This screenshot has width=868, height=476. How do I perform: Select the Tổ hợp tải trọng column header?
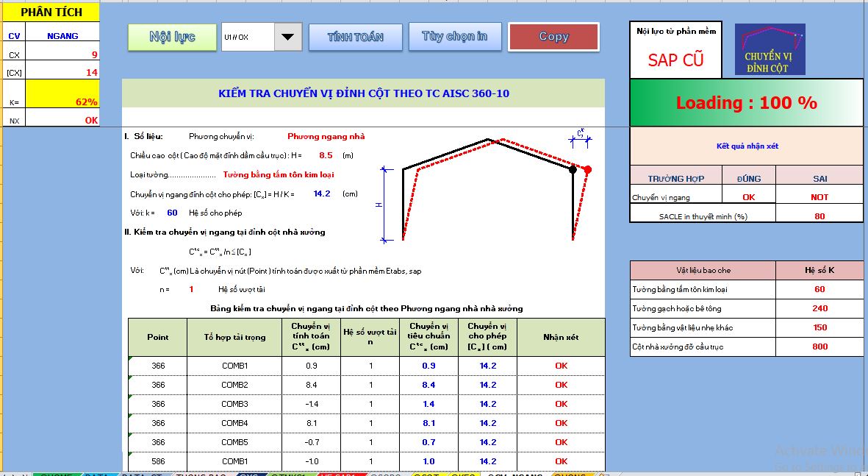tap(234, 337)
